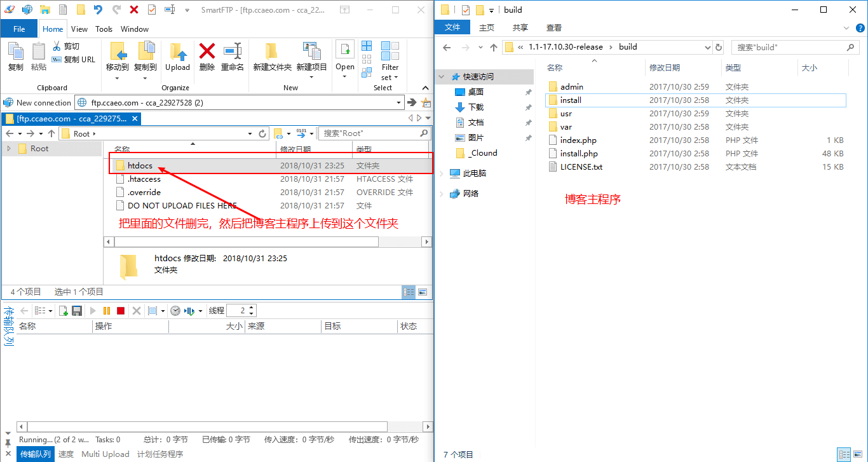The height and width of the screenshot is (462, 868).
Task: Click the New connection button
Action: tap(37, 102)
